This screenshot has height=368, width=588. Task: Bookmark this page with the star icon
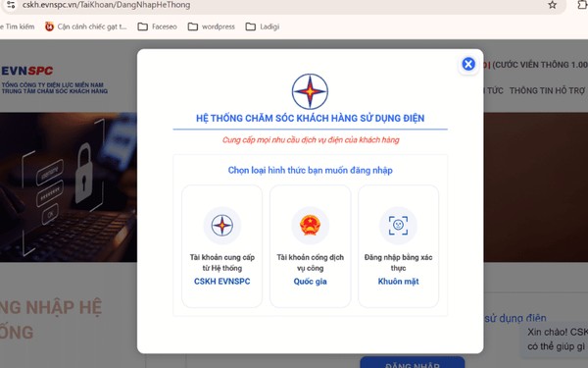[552, 5]
